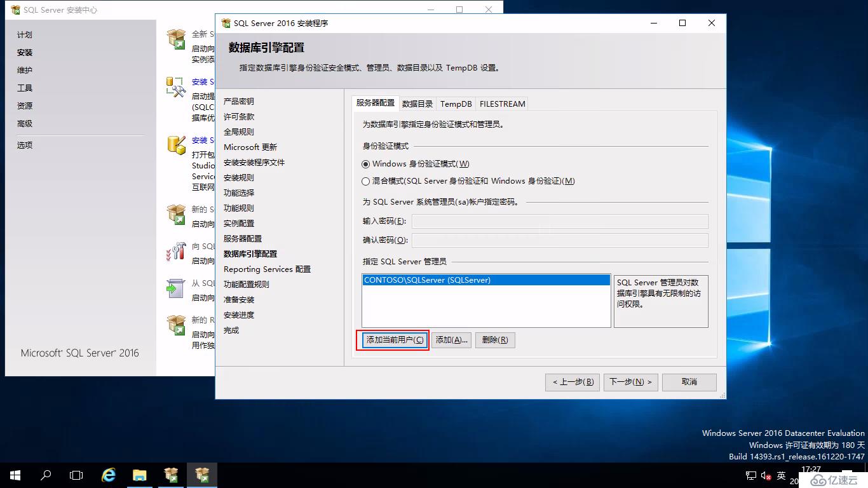Open the TempDB tab
Image resolution: width=868 pixels, height=488 pixels.
456,104
